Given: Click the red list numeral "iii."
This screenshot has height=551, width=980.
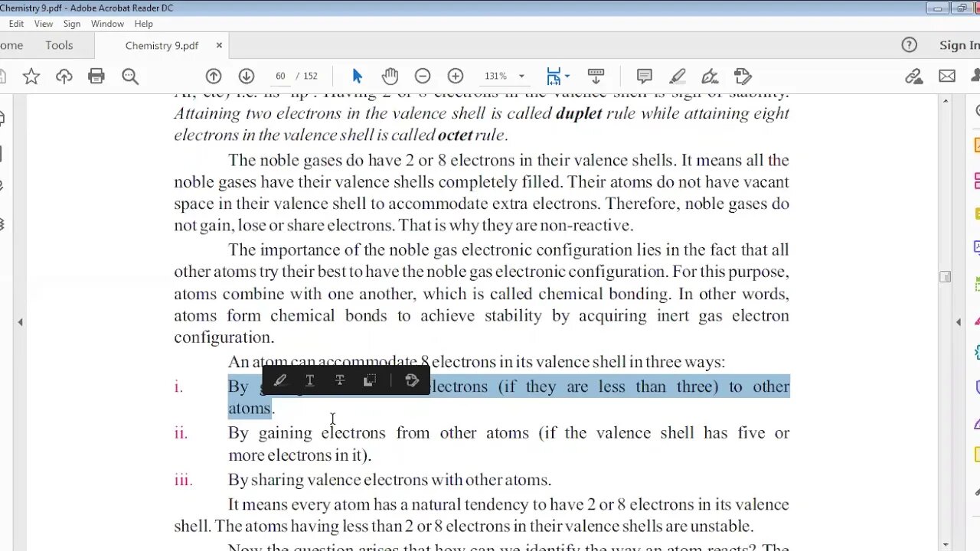Looking at the screenshot, I should (x=183, y=480).
